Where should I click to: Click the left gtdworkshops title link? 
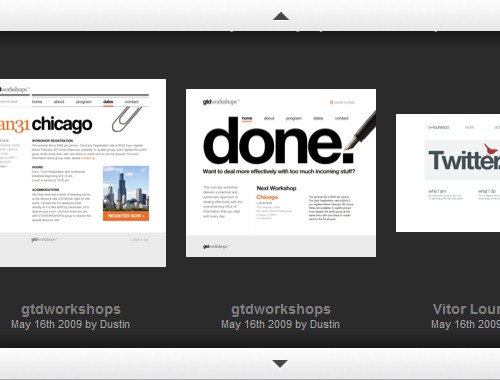[x=71, y=309]
